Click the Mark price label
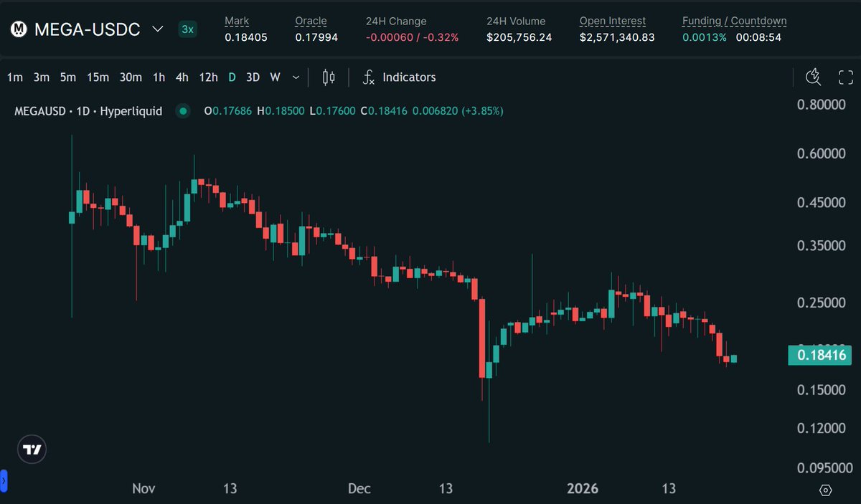This screenshot has height=504, width=861. (237, 22)
